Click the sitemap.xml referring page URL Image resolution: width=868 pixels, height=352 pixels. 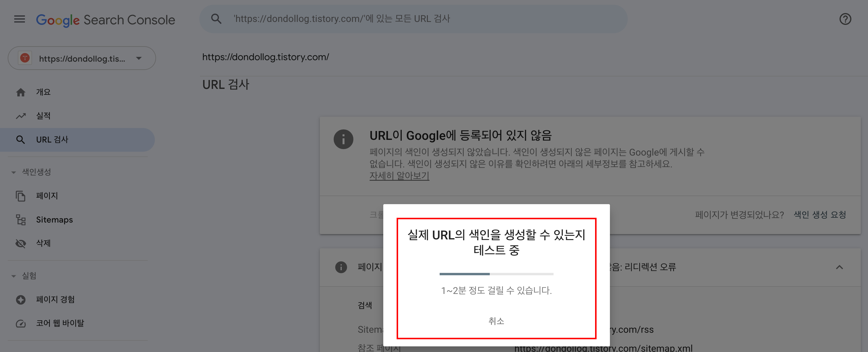(x=603, y=348)
